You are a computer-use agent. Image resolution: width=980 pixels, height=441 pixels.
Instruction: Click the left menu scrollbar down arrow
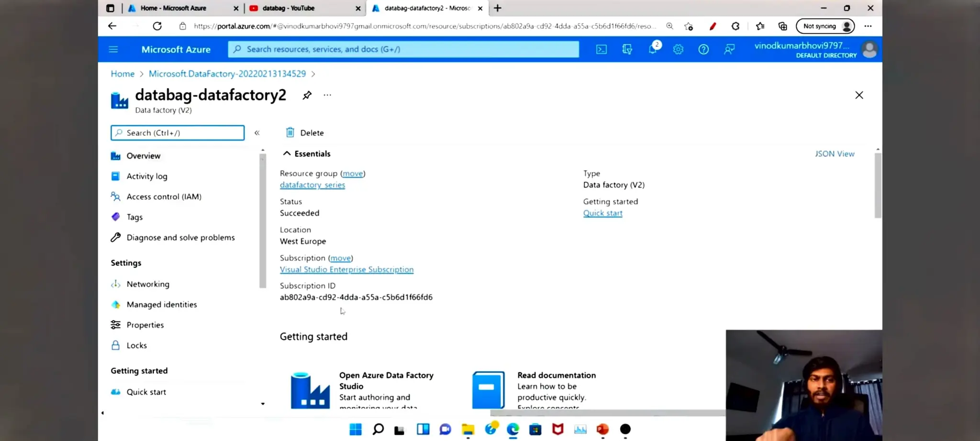(263, 404)
